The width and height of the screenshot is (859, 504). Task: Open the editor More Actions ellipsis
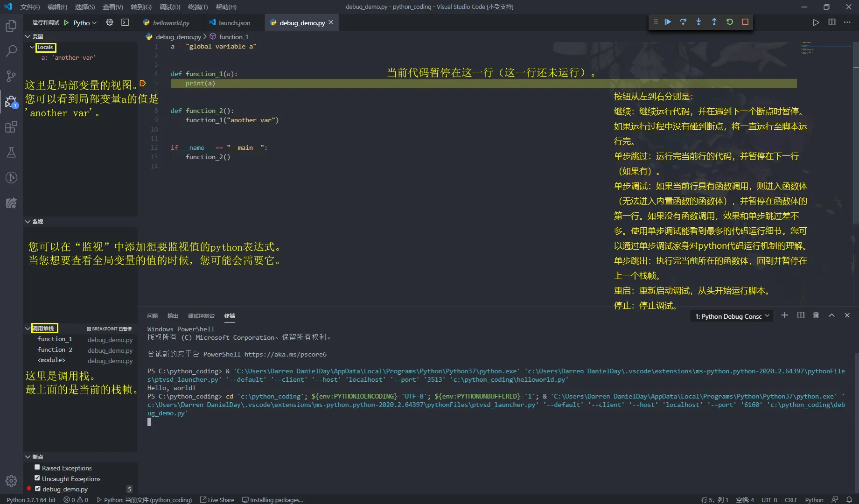(847, 22)
